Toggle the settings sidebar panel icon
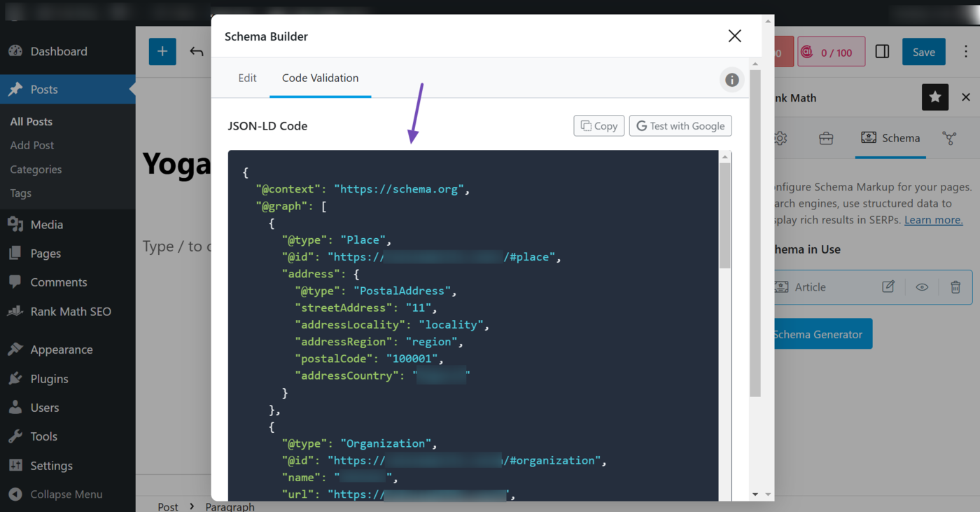This screenshot has height=512, width=980. [882, 52]
